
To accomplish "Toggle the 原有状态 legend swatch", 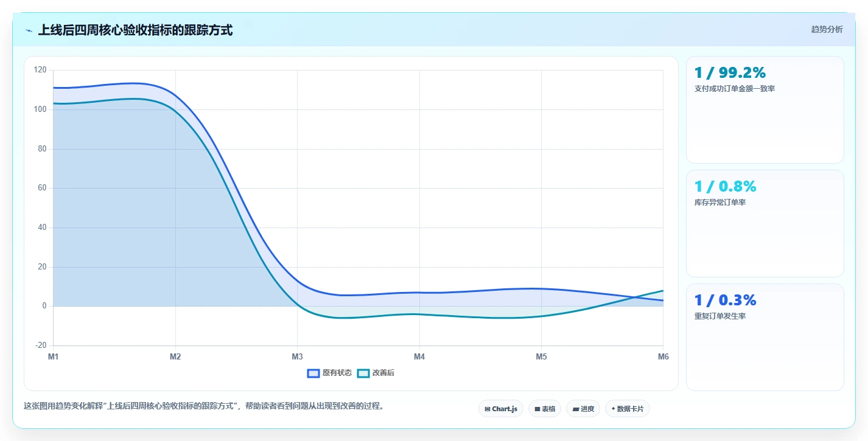I will [x=313, y=373].
